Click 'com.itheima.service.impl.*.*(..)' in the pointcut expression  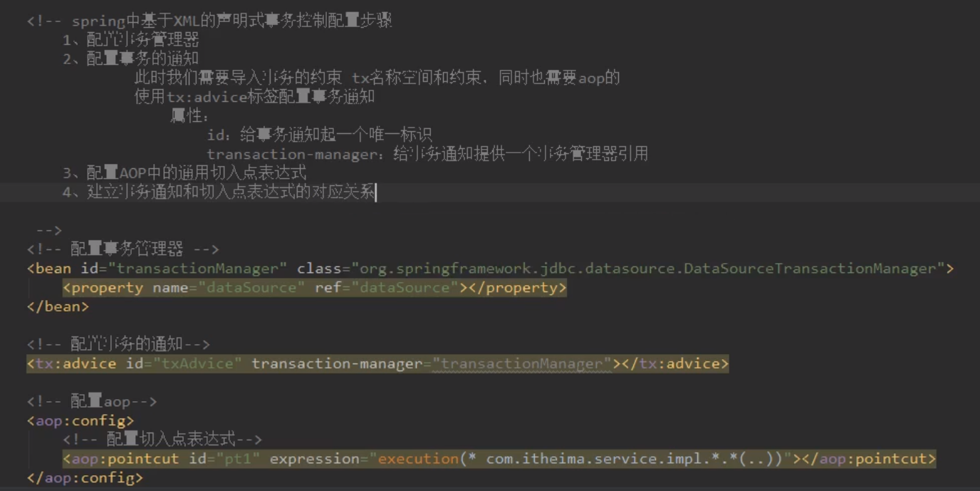point(630,458)
